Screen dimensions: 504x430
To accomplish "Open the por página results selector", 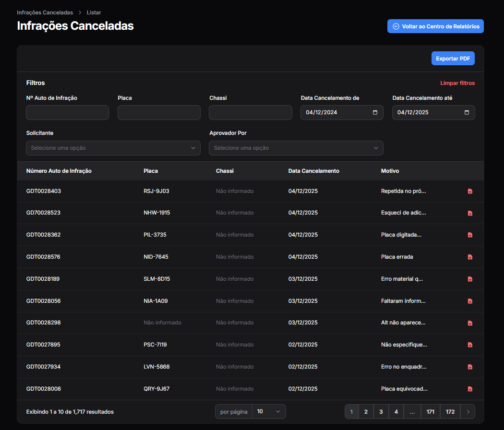I will pyautogui.click(x=268, y=412).
